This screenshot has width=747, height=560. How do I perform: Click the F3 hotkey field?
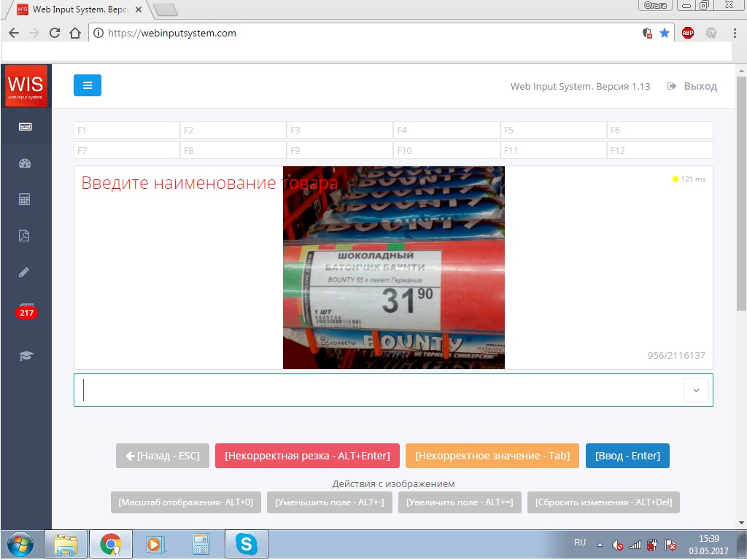(x=340, y=130)
